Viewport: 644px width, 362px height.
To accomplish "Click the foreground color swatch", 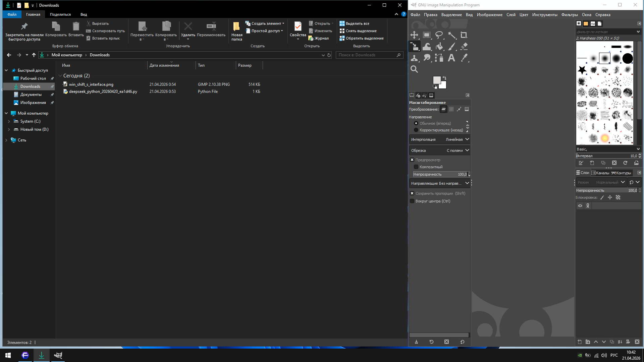I will [436, 80].
